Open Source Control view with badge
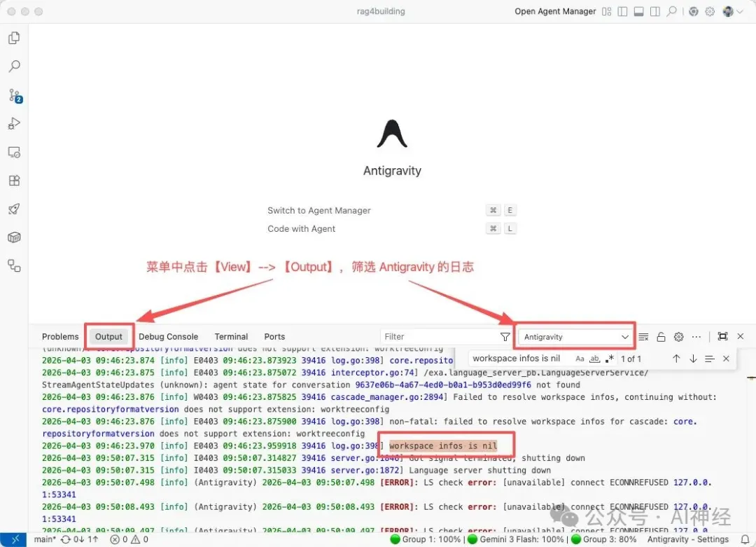756x547 pixels. click(14, 95)
